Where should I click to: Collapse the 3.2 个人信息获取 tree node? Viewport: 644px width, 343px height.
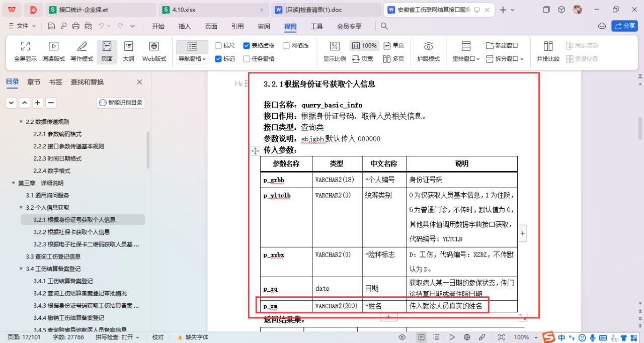tap(22, 207)
